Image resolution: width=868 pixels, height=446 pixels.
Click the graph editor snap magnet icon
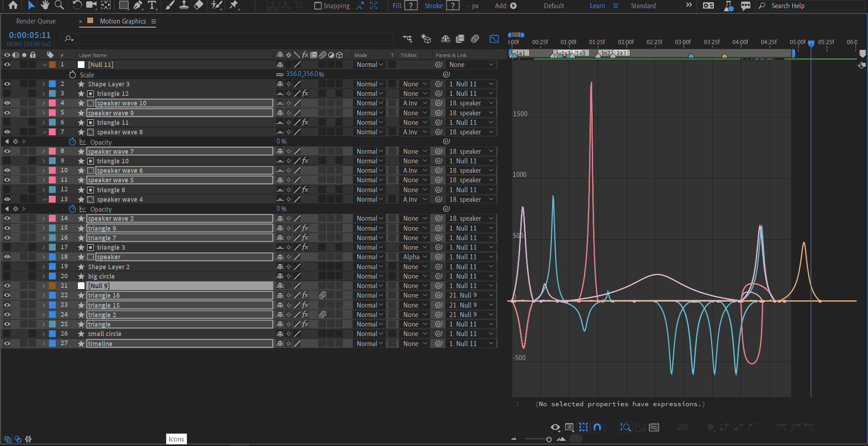[597, 427]
